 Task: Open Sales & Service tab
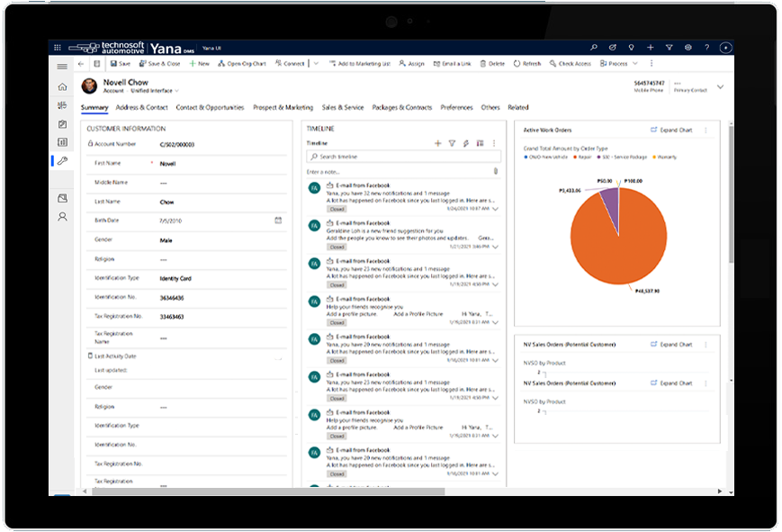[343, 107]
